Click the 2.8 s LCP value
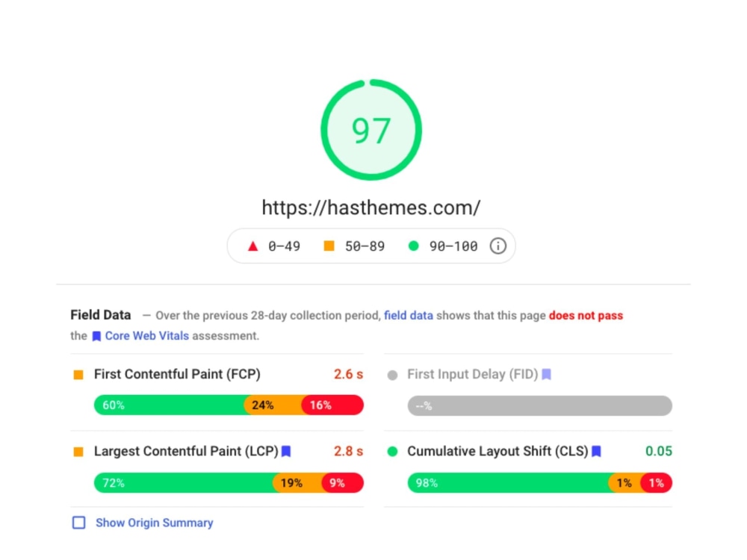Viewport: 747px width, 560px height. (x=348, y=451)
